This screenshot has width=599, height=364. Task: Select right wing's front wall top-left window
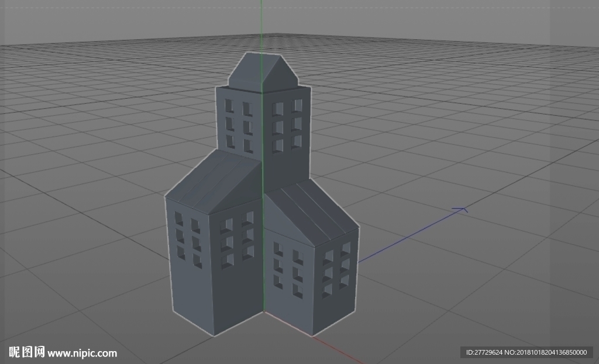click(278, 249)
